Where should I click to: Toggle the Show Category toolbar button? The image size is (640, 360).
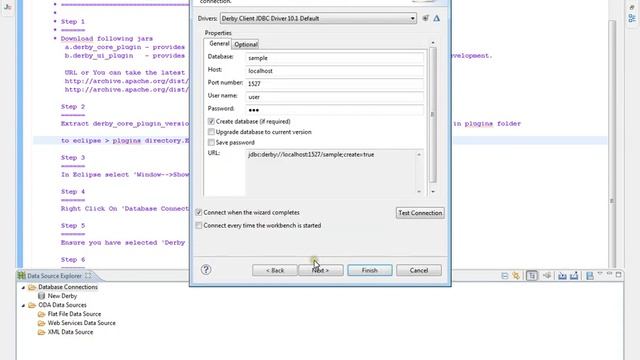tap(532, 276)
